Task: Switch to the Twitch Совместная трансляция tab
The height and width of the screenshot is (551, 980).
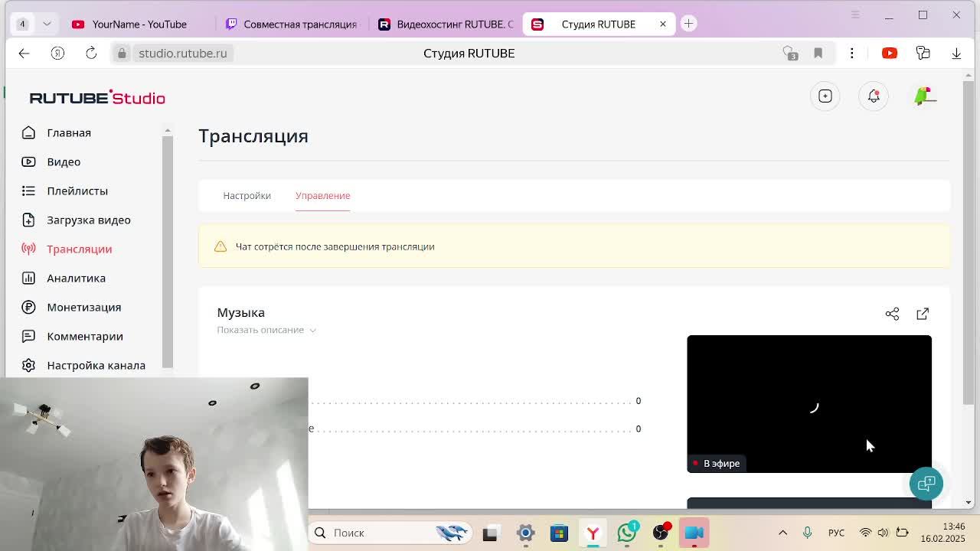Action: click(x=291, y=24)
